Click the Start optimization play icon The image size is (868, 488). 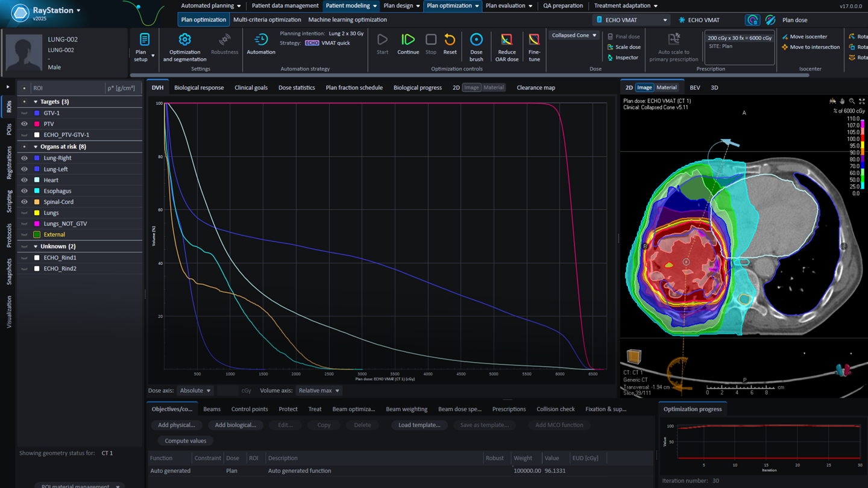382,40
